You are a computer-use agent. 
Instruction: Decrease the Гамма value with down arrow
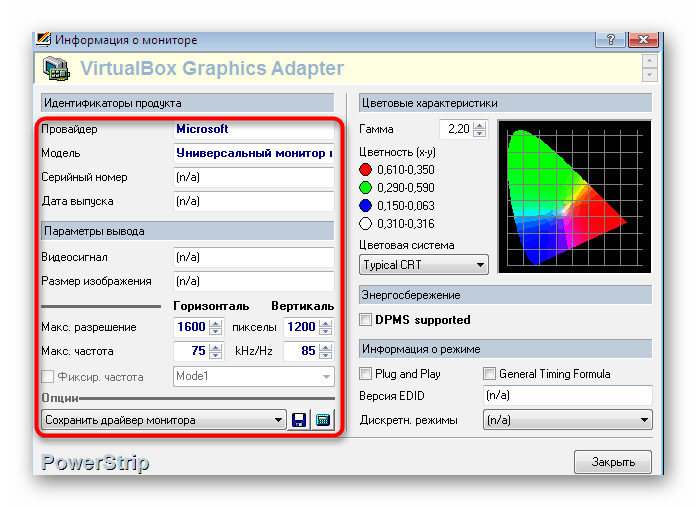tap(479, 133)
